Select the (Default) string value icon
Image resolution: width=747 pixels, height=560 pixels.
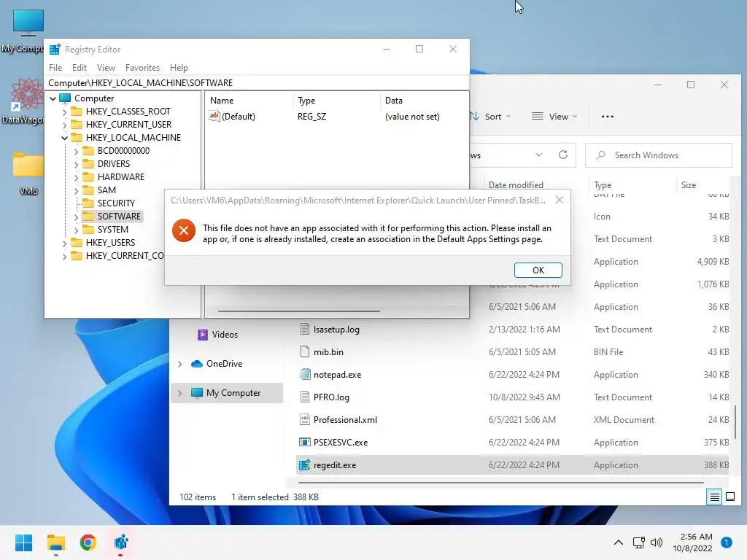[214, 116]
